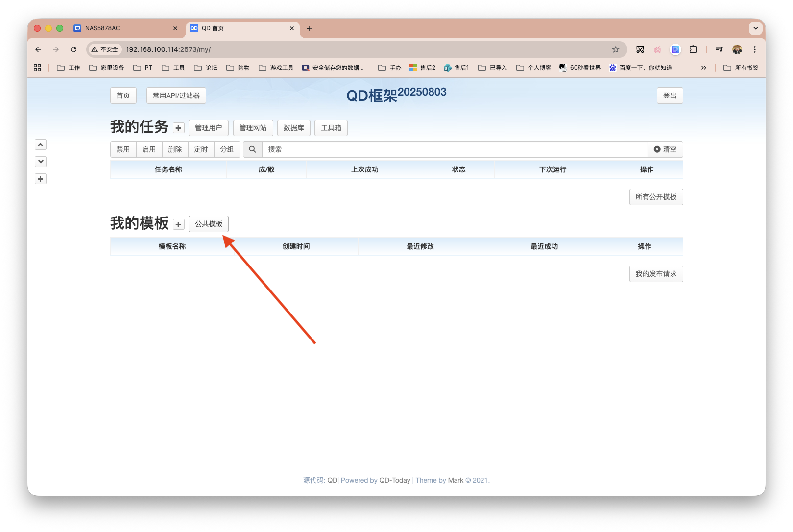Screen dimensions: 793x532
Task: Expand the bookmarks overflow chevron on the bookmarks bar
Action: pos(703,67)
